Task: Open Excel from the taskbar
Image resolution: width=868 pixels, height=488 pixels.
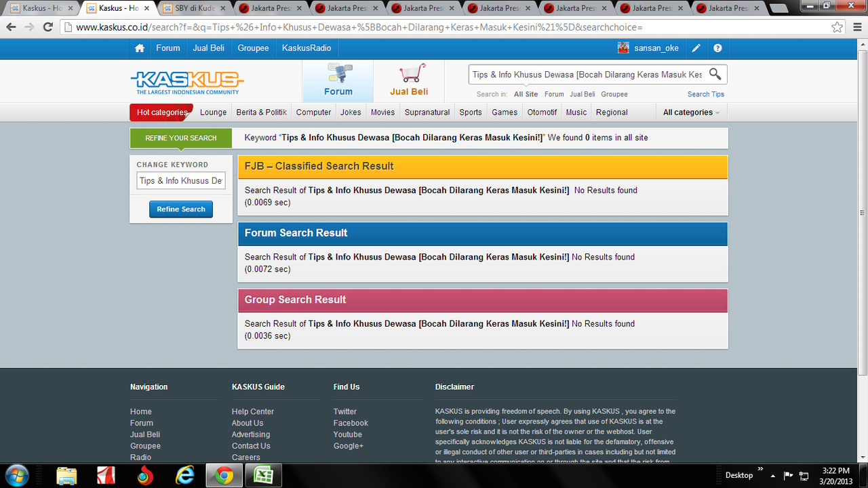Action: coord(262,476)
